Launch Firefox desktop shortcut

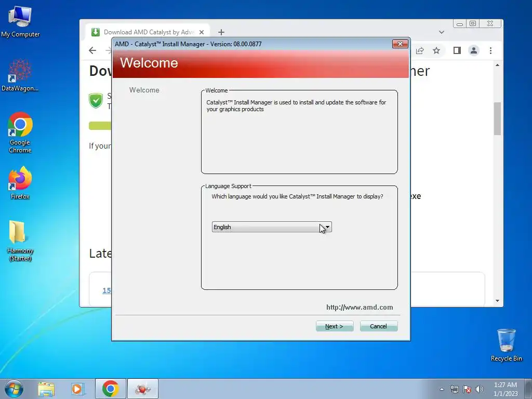[20, 183]
